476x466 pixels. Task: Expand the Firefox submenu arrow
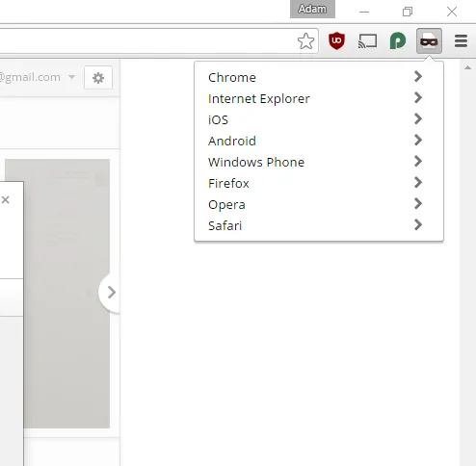click(418, 182)
